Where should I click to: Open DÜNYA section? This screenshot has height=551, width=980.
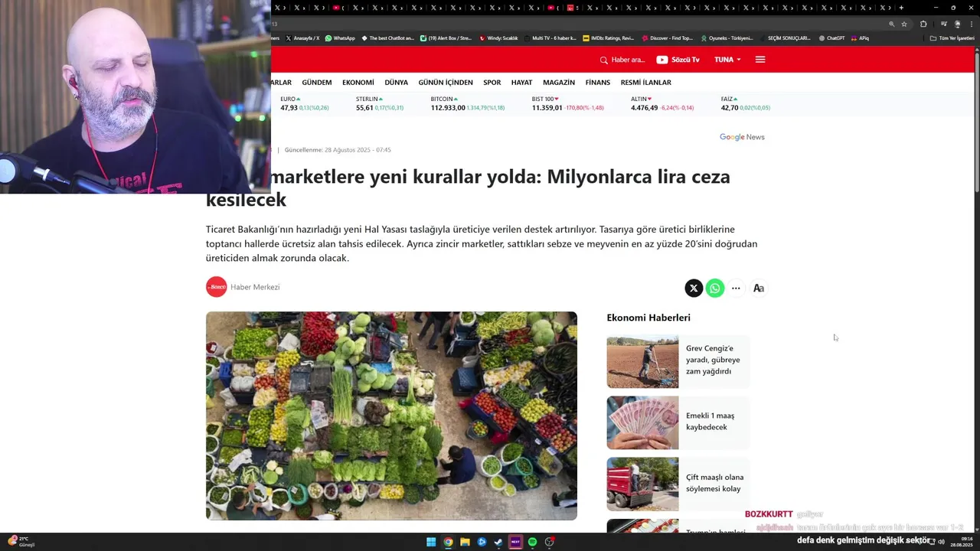397,83
